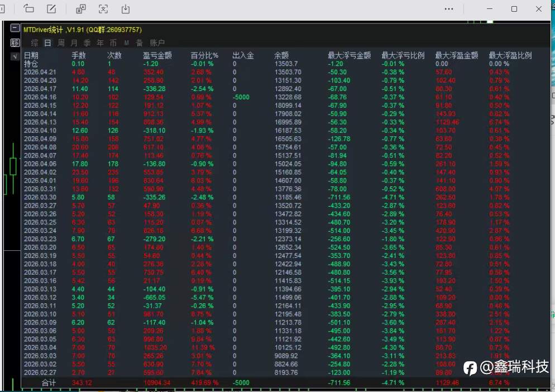Viewport: 555px width, 392px height.
Task: Click the translate text icon
Action: pos(81,9)
